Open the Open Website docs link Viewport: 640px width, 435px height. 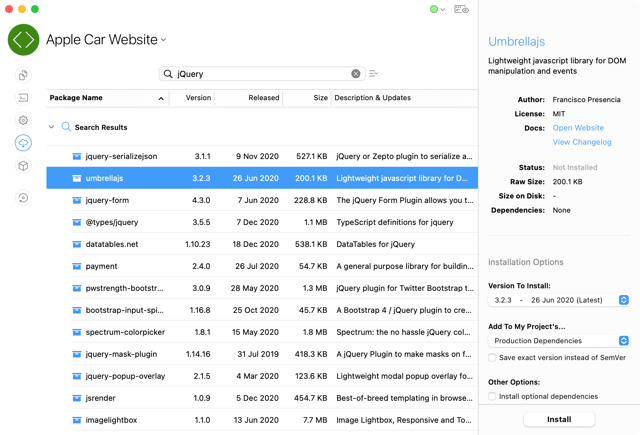[x=578, y=128]
